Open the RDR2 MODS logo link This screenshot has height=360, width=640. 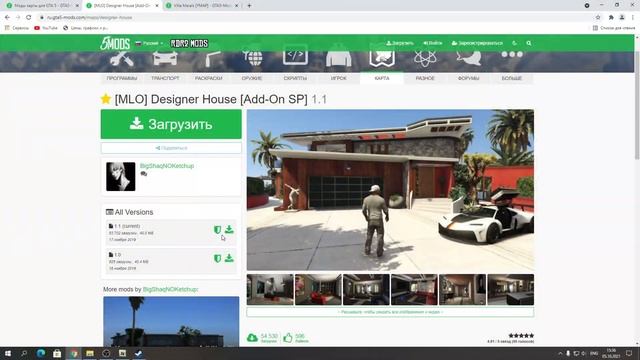click(189, 43)
